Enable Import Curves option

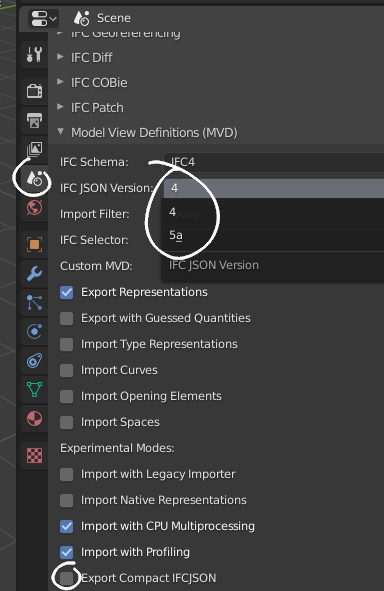point(67,371)
